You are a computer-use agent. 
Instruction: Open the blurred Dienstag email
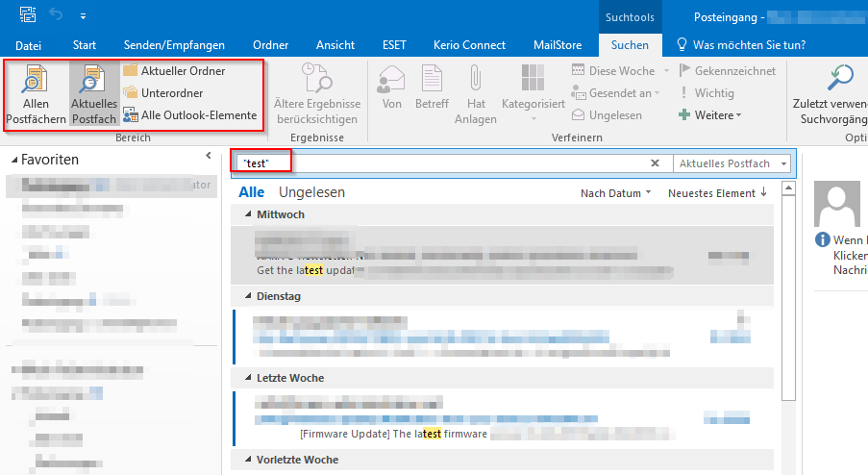[502, 337]
